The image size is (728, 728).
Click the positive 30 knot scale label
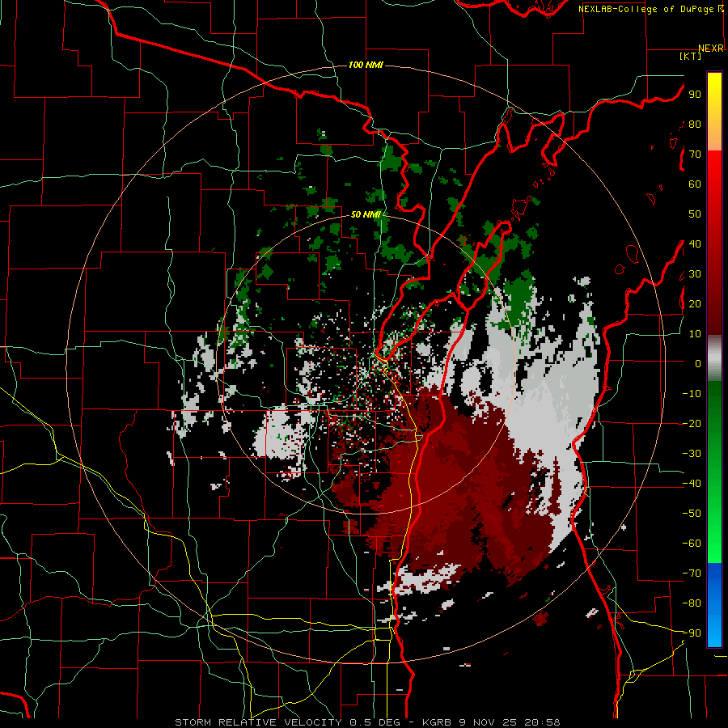pos(695,274)
